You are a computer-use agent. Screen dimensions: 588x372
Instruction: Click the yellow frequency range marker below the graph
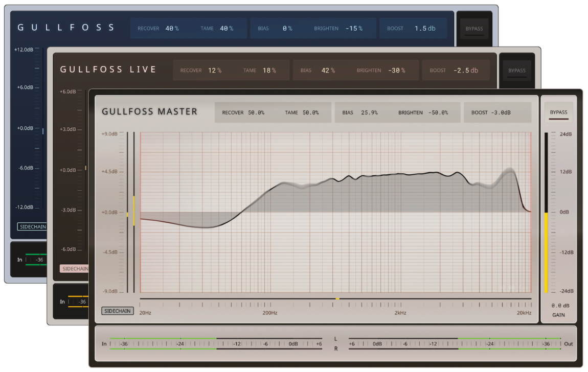[x=337, y=298]
